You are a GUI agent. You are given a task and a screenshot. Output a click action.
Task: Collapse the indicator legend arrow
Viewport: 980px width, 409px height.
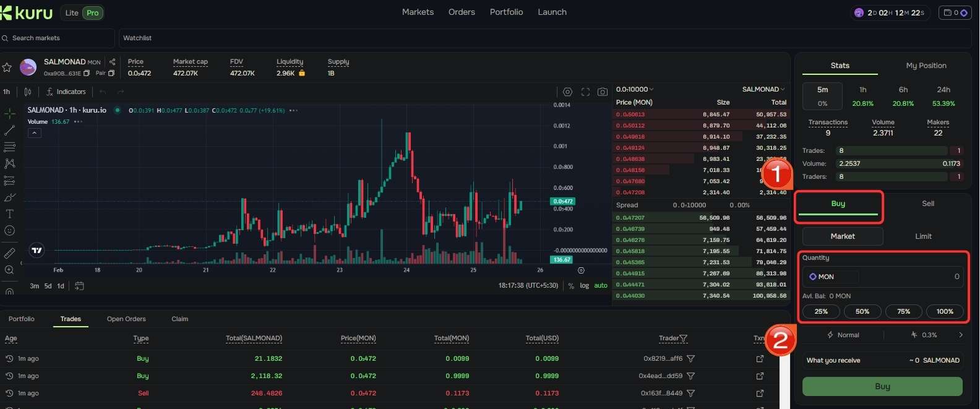[35, 133]
